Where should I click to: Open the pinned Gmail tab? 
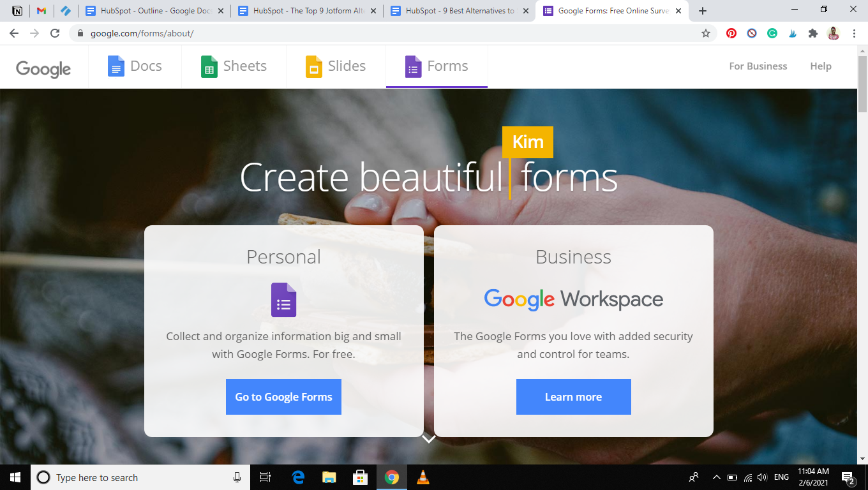point(41,11)
